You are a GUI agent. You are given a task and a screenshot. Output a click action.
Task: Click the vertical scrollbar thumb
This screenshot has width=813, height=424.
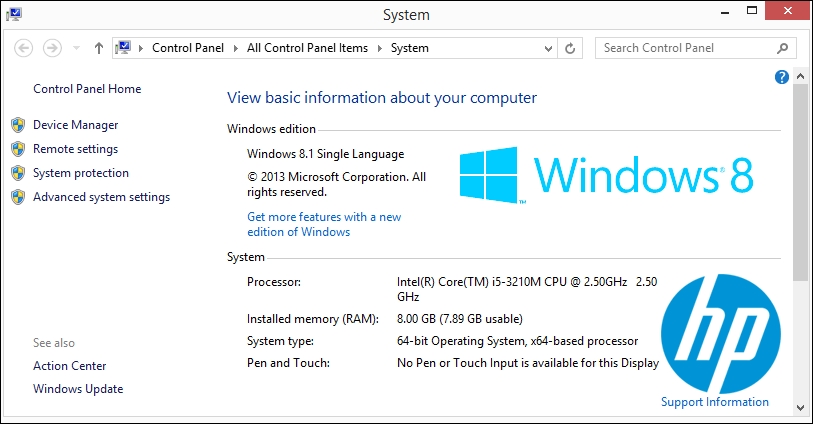click(x=800, y=183)
